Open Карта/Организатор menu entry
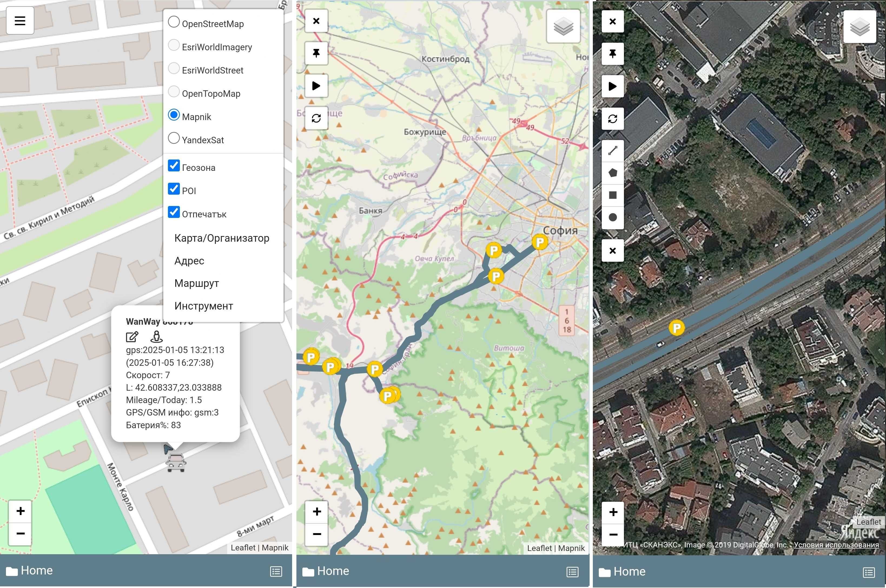 pyautogui.click(x=222, y=238)
